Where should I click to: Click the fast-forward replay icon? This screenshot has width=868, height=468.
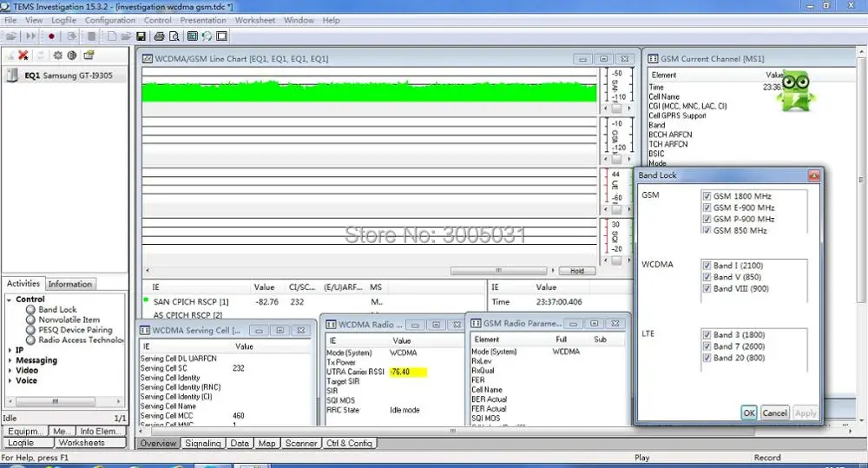pyautogui.click(x=30, y=36)
